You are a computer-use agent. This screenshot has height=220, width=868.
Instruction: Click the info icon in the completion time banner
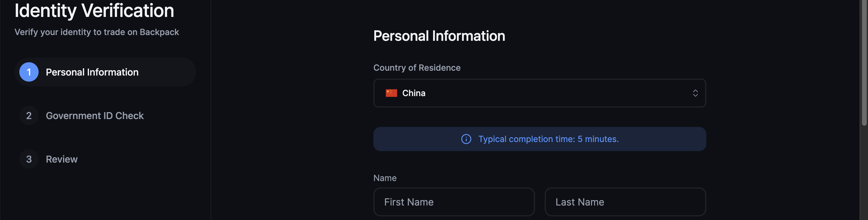tap(466, 139)
